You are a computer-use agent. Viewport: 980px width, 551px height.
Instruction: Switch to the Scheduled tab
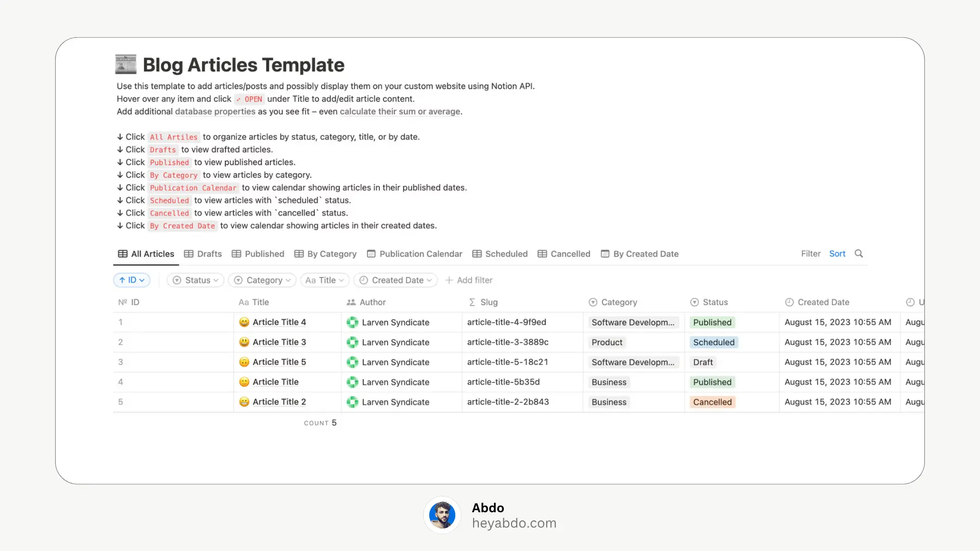tap(500, 254)
